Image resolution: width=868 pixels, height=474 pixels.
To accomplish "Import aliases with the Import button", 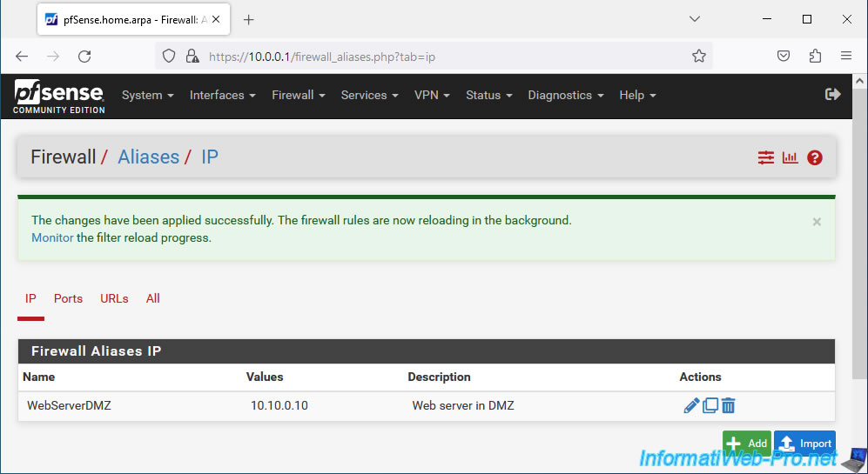I will (804, 443).
